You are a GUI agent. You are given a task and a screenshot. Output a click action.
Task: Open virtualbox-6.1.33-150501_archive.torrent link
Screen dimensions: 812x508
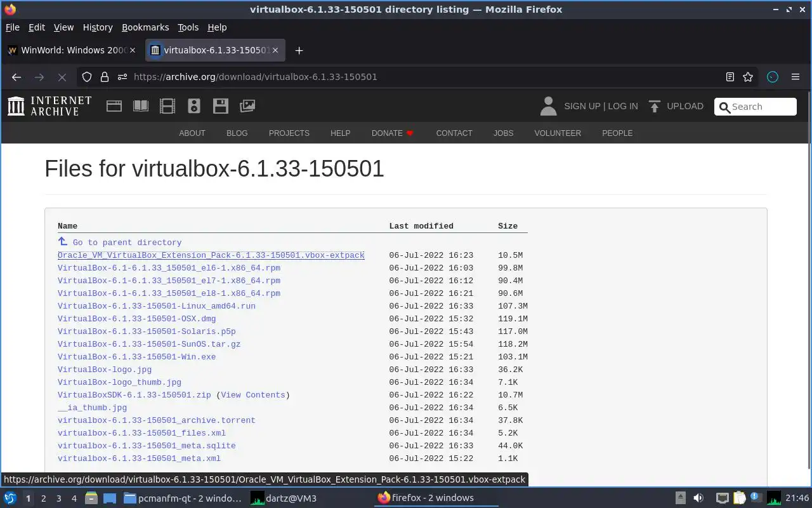click(x=157, y=420)
